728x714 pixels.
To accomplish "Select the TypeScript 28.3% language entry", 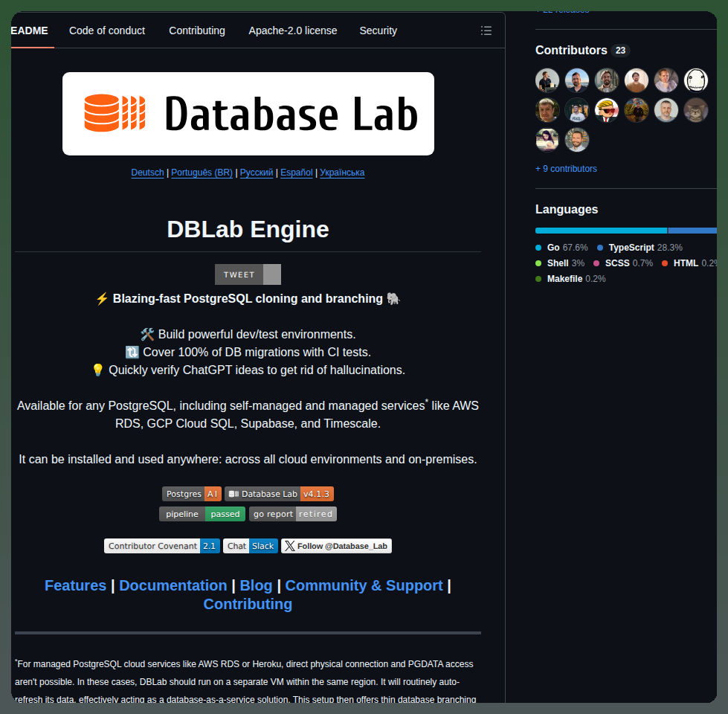I will (640, 248).
